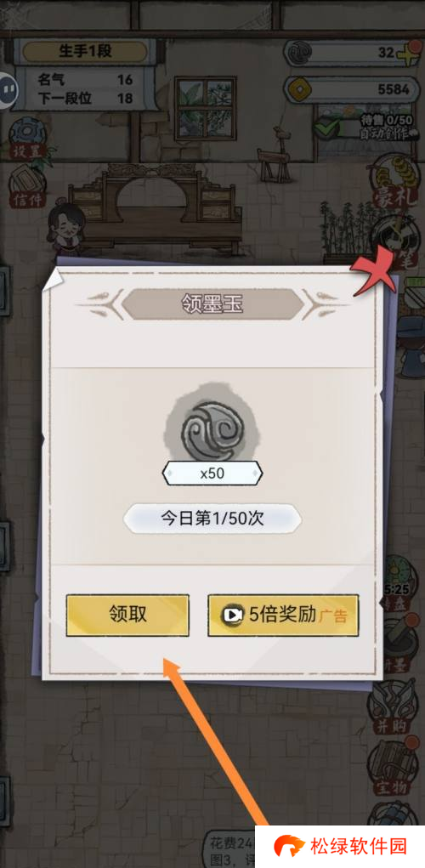Add ink jade with yellow plus icon
The height and width of the screenshot is (868, 425).
[407, 53]
